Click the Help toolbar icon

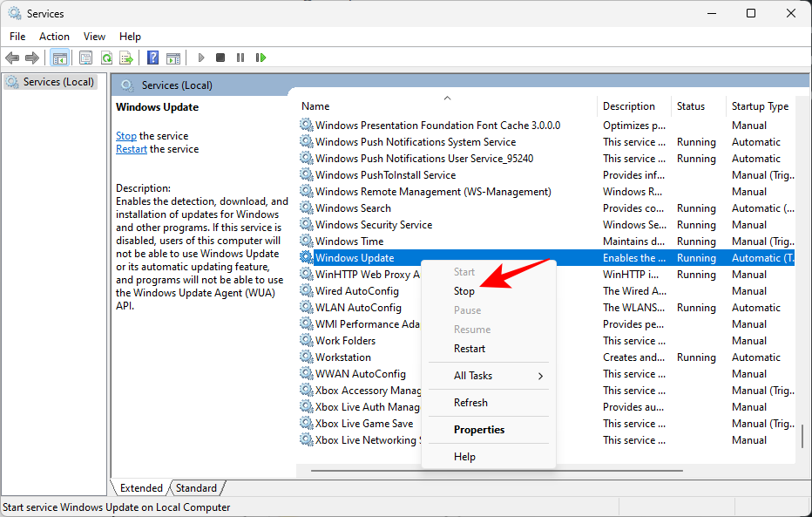(152, 58)
